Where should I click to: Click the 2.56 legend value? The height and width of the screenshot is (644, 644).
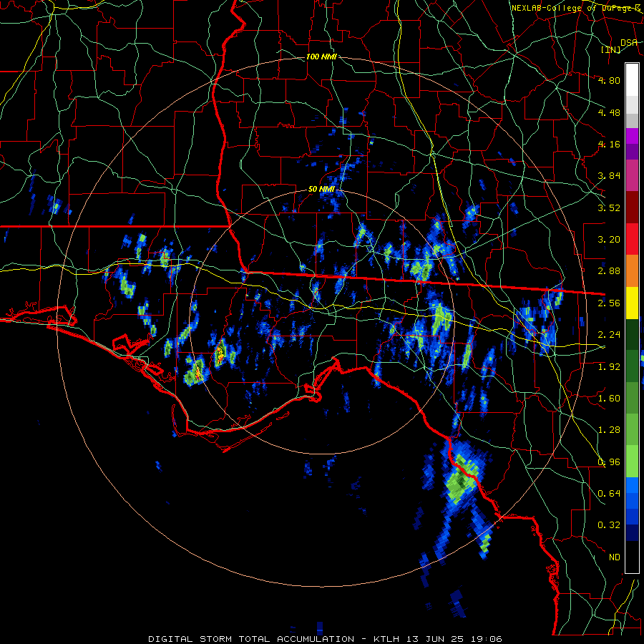point(609,303)
